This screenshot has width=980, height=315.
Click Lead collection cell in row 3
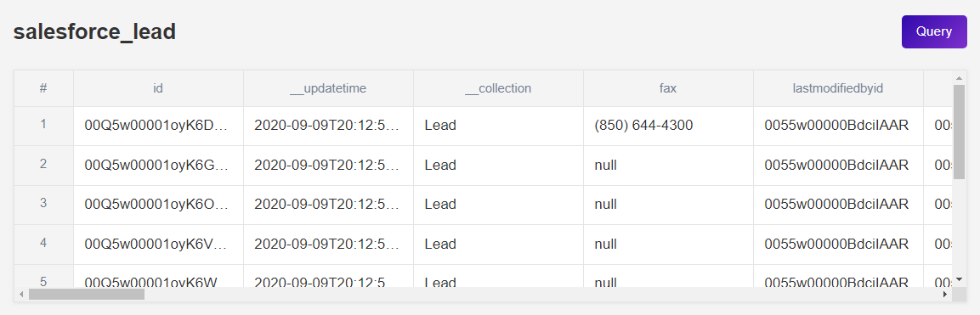click(x=498, y=205)
